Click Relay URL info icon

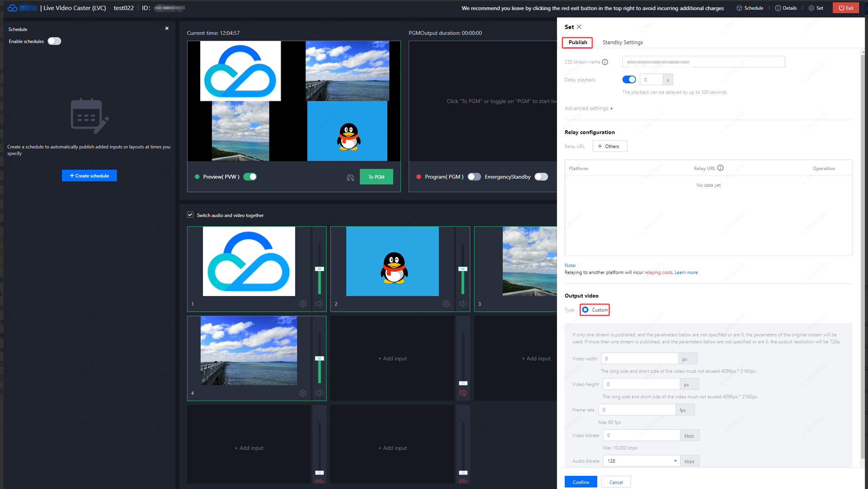coord(720,168)
